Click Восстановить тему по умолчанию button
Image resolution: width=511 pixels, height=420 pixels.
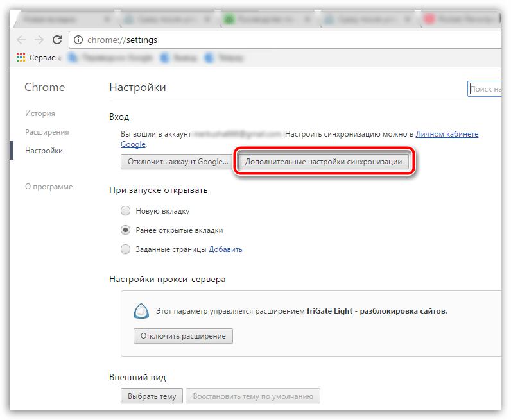tap(253, 396)
